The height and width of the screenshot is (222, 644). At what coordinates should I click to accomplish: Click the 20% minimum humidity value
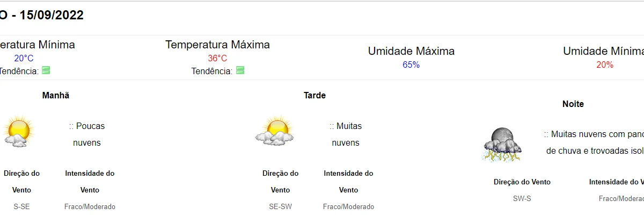[605, 65]
